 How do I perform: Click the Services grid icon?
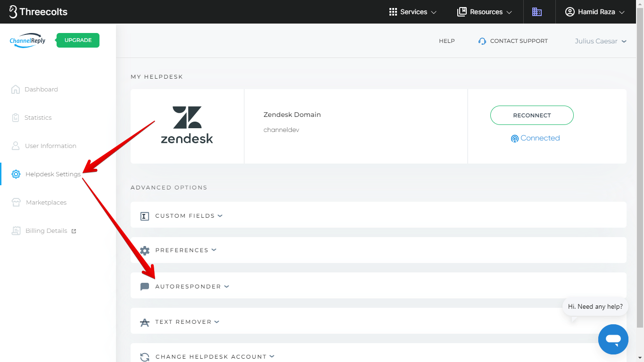[x=393, y=12]
